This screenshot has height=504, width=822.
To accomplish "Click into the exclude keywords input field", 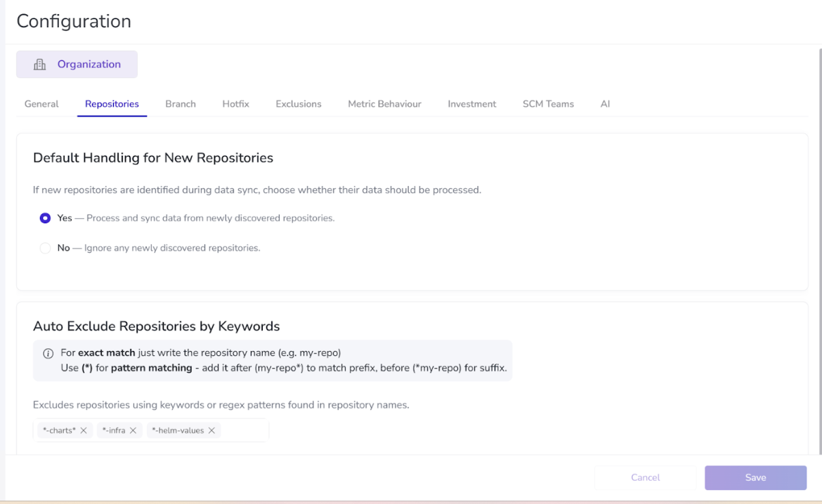I will point(244,430).
